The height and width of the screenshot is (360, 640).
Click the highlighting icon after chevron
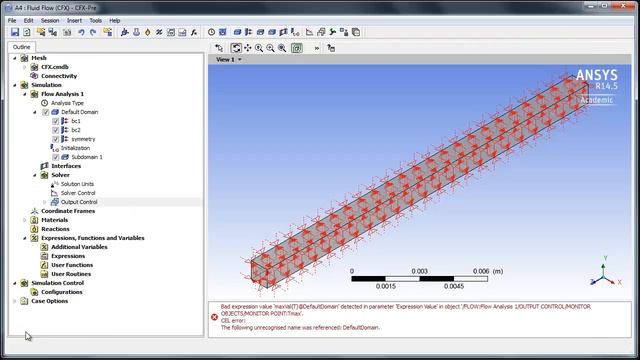331,48
